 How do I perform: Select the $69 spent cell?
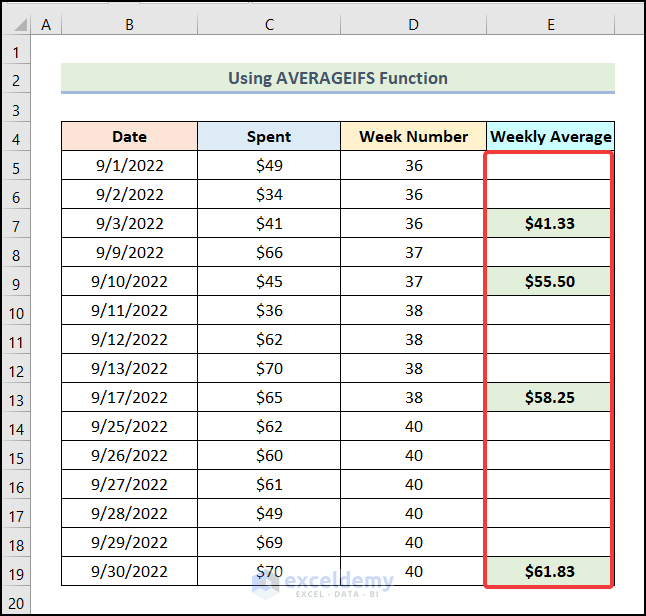(269, 542)
